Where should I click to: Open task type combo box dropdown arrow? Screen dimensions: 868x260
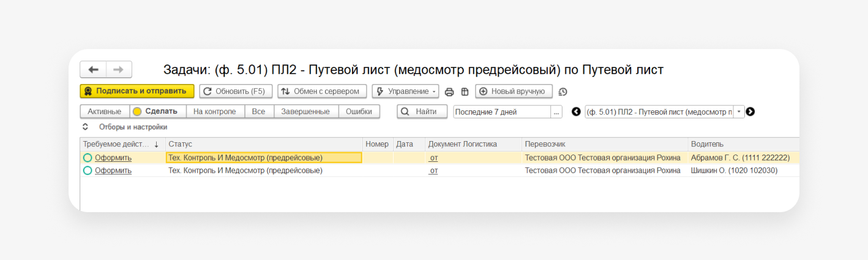pyautogui.click(x=739, y=112)
